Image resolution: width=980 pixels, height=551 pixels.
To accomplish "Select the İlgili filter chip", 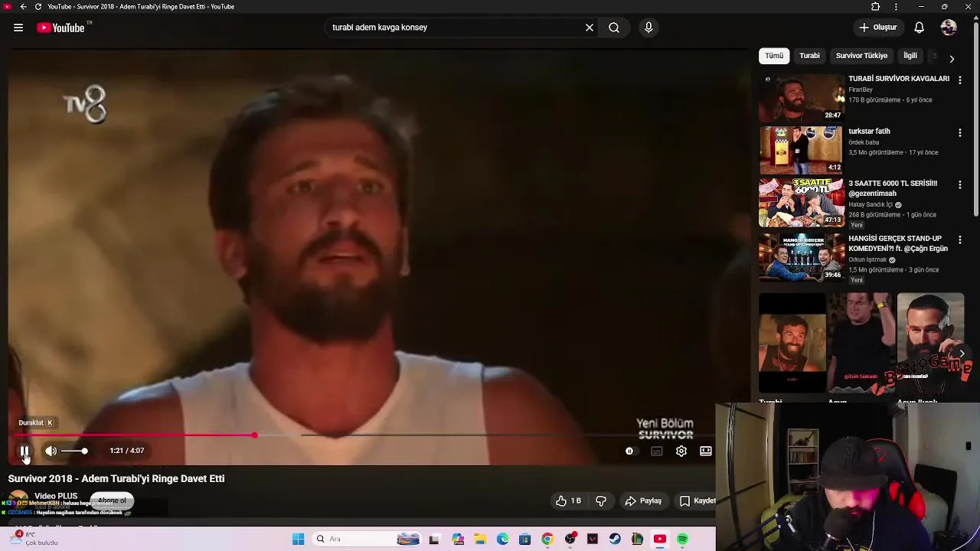I will click(x=910, y=56).
